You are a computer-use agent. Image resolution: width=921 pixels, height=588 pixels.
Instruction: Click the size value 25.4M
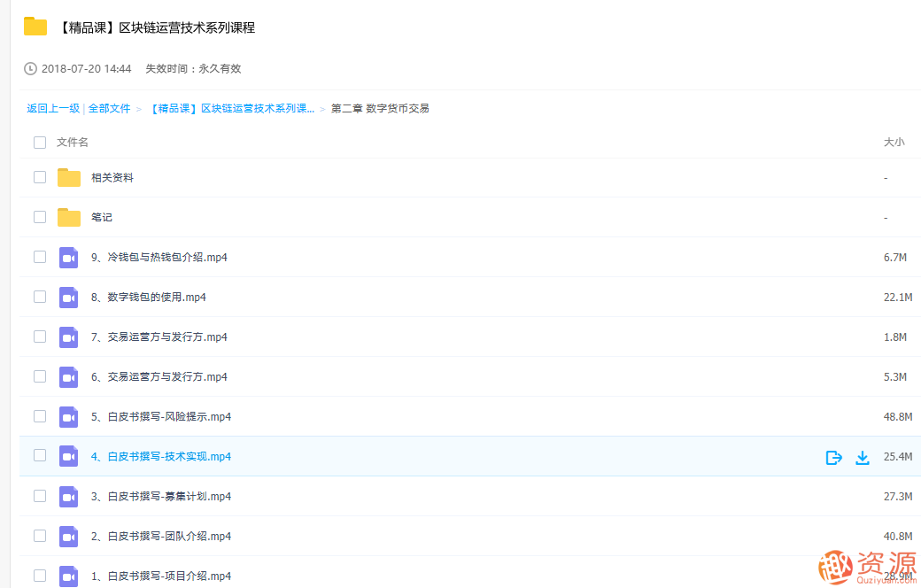click(898, 456)
